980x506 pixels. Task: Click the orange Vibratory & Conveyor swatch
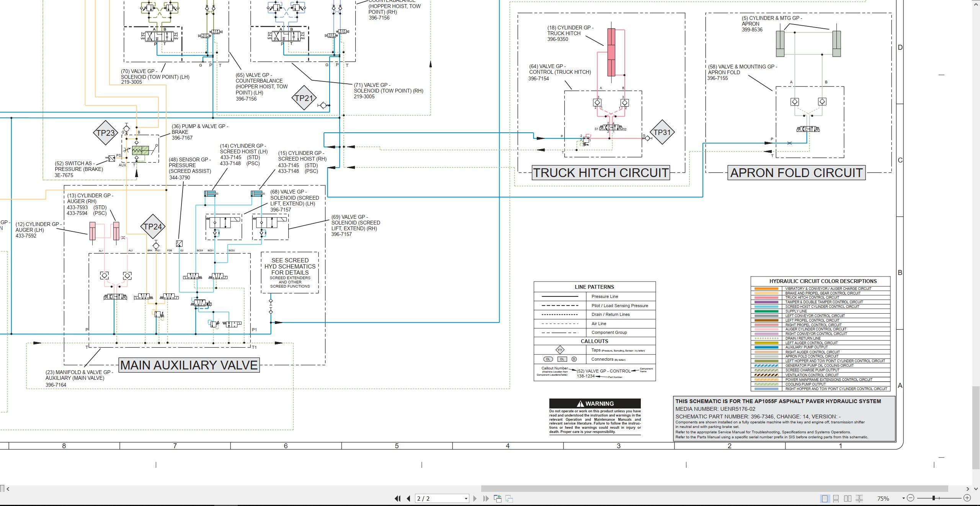point(766,289)
